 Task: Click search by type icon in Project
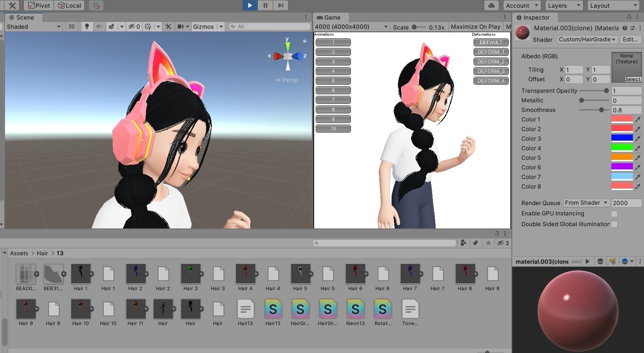(x=463, y=243)
